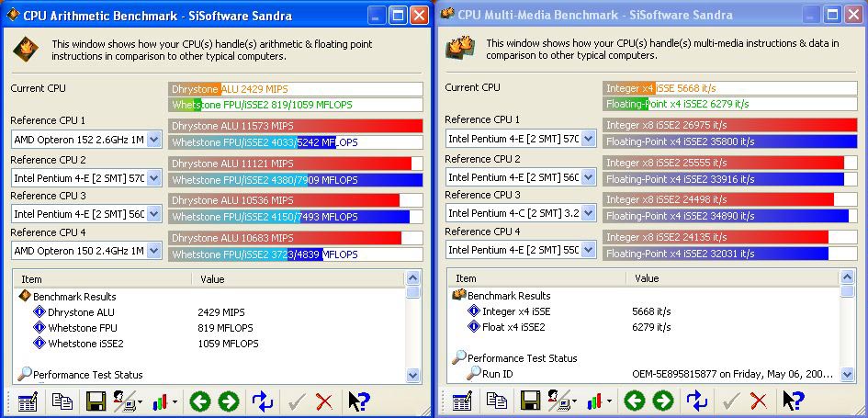Open bar chart dropdown icon in Multi-Media Benchmark toolbar

(x=599, y=401)
